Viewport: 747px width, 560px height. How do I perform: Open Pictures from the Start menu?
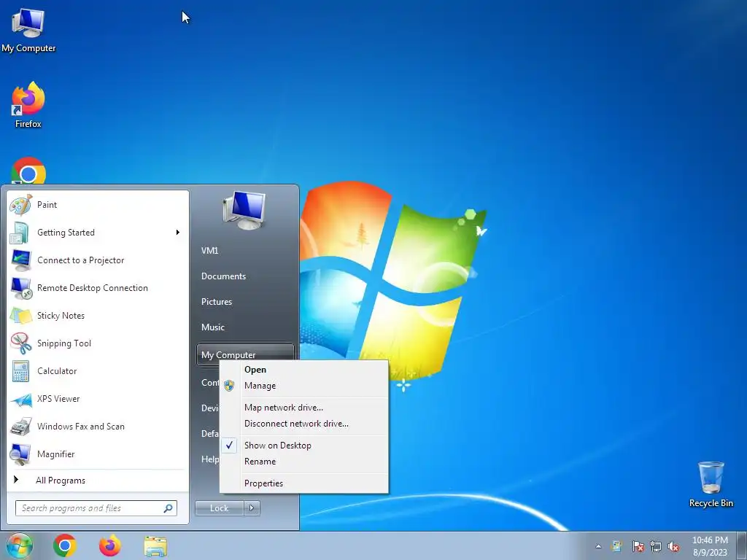tap(216, 302)
